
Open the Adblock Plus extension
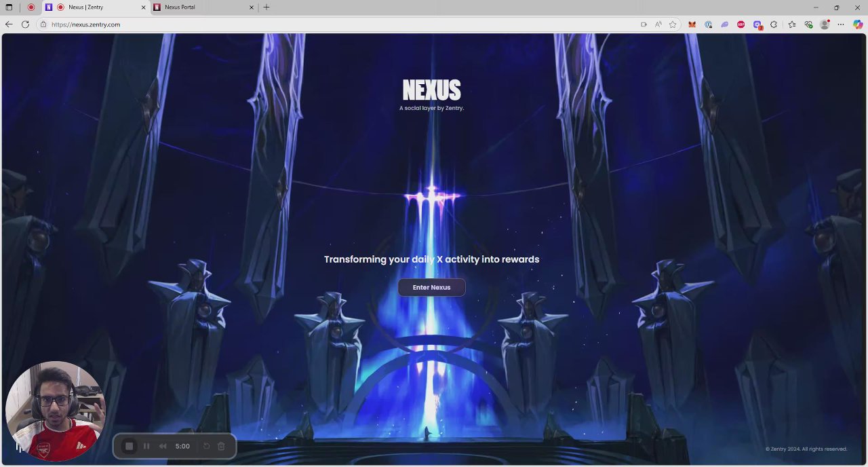pyautogui.click(x=741, y=24)
